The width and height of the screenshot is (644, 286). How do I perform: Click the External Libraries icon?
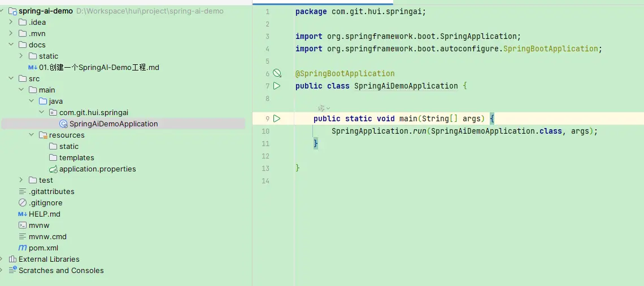point(12,259)
